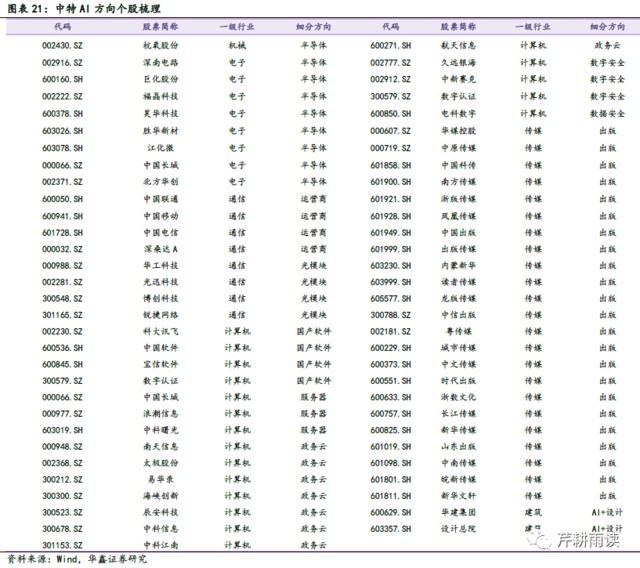640x568 pixels.
Task: Click the stock code 002181.SZ
Action: point(391,332)
